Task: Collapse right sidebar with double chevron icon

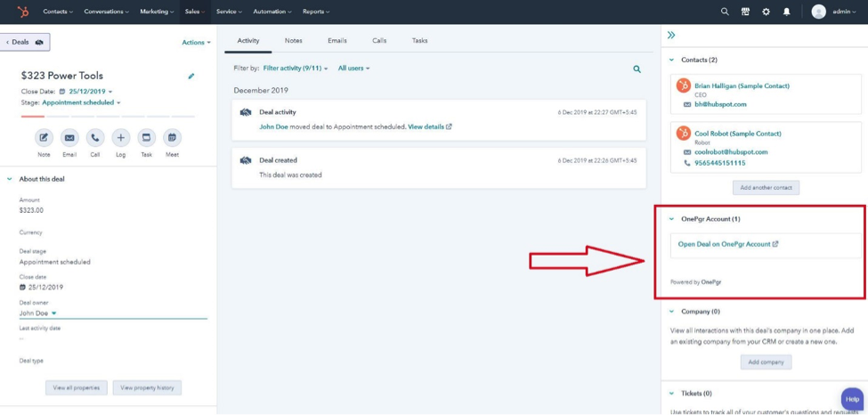Action: (x=671, y=35)
